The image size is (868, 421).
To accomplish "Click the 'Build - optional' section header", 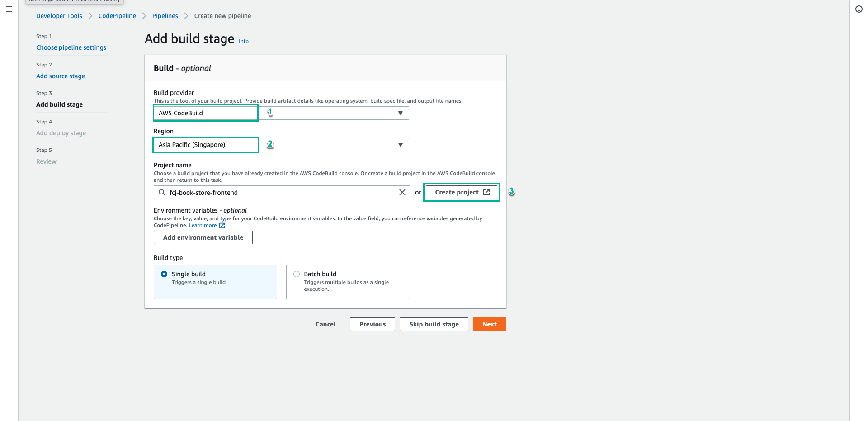I will click(182, 68).
